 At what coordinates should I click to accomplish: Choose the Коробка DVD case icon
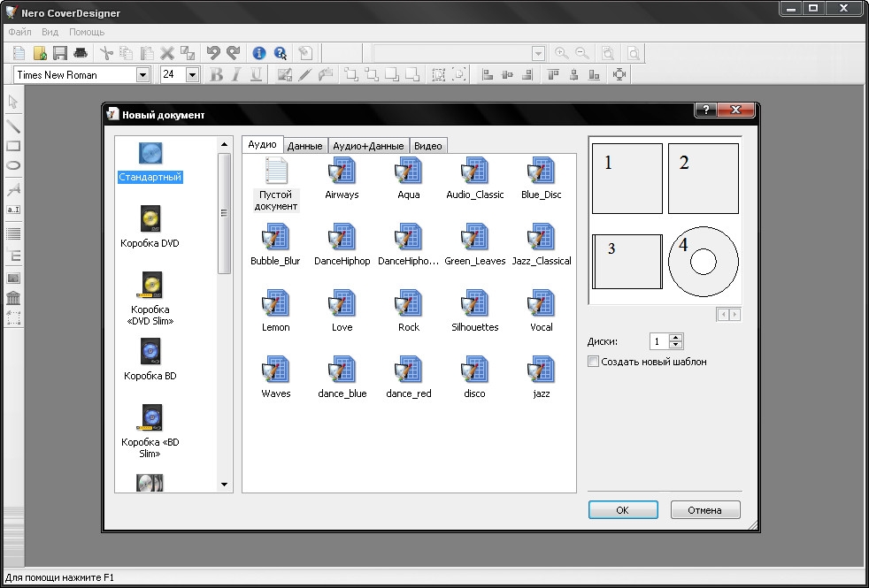[x=150, y=219]
